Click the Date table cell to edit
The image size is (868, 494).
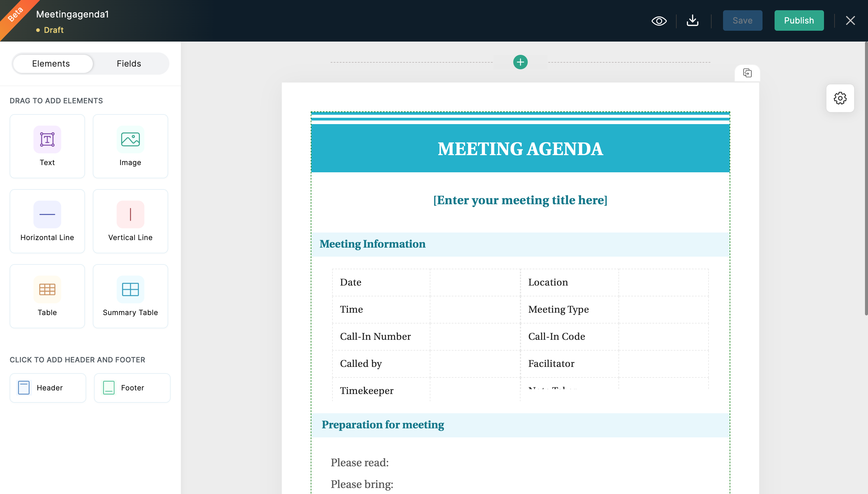(380, 282)
